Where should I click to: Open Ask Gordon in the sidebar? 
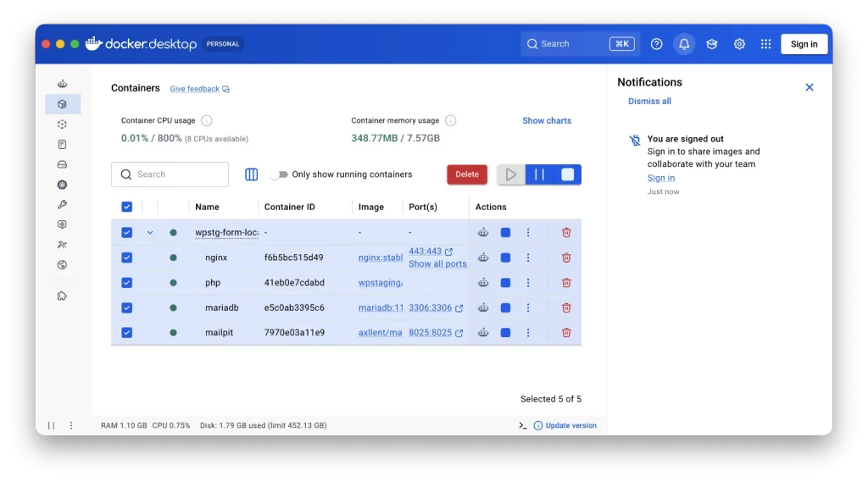pos(62,84)
